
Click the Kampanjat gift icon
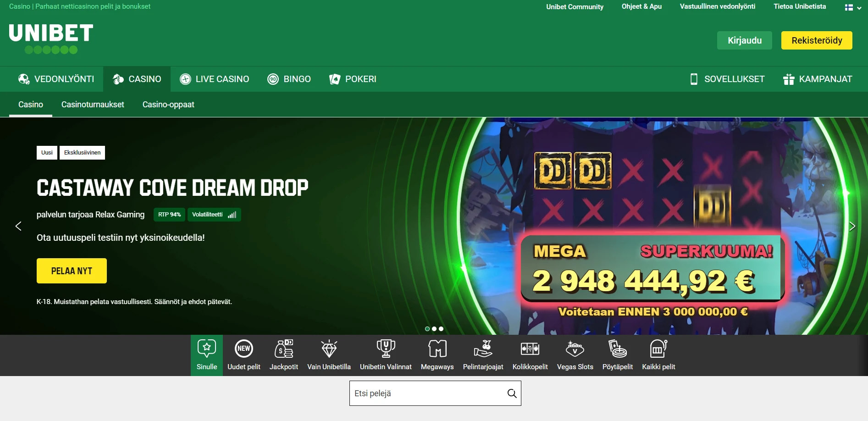pos(789,79)
